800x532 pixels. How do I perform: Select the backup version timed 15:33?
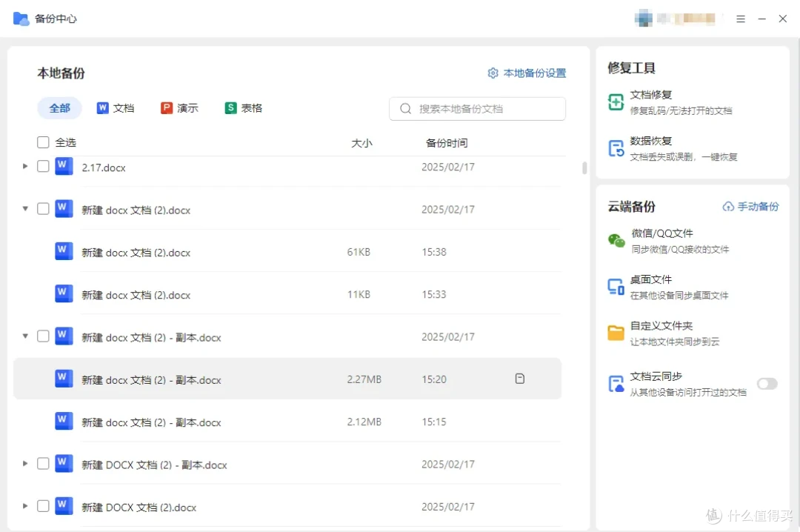287,294
